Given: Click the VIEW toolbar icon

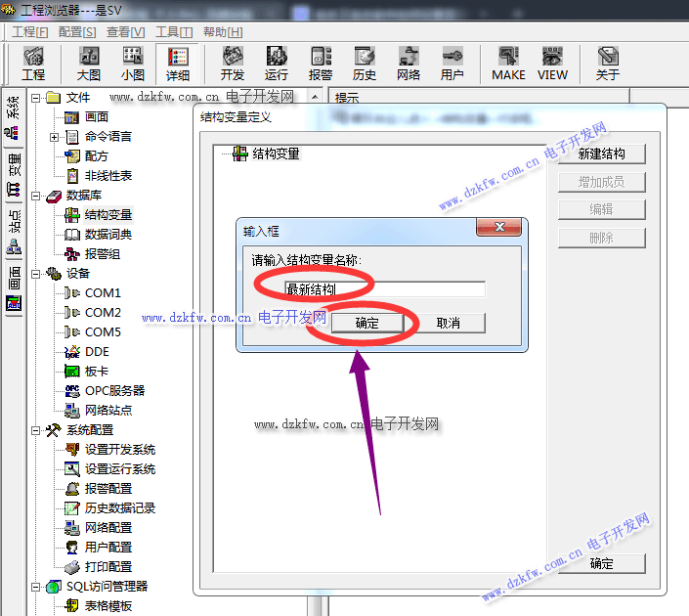Looking at the screenshot, I should (x=552, y=63).
